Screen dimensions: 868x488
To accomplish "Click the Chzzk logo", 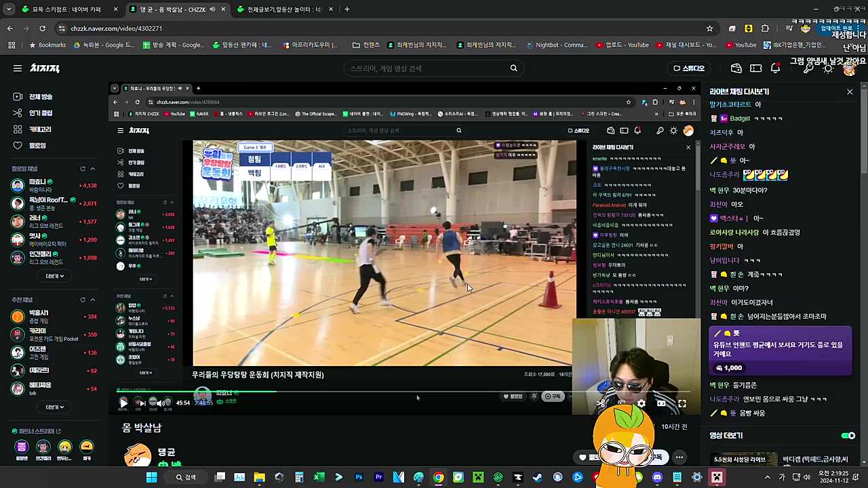I will [x=45, y=68].
